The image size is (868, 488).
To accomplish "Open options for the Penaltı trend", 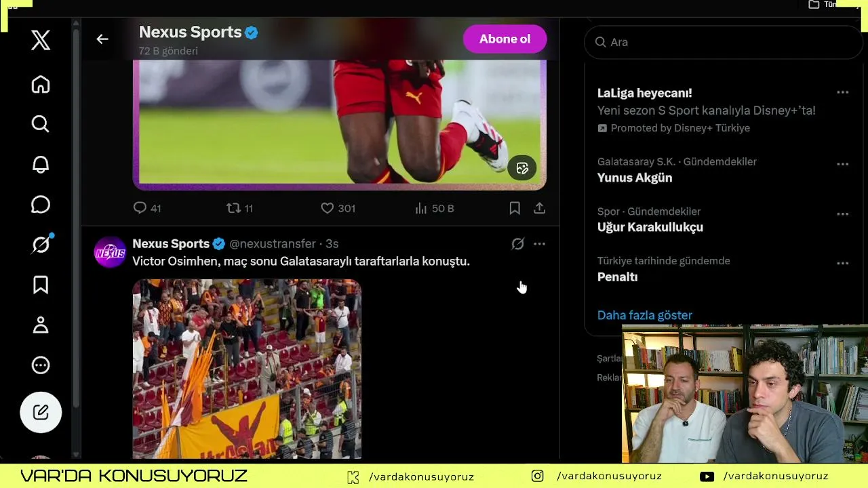I will click(x=842, y=264).
